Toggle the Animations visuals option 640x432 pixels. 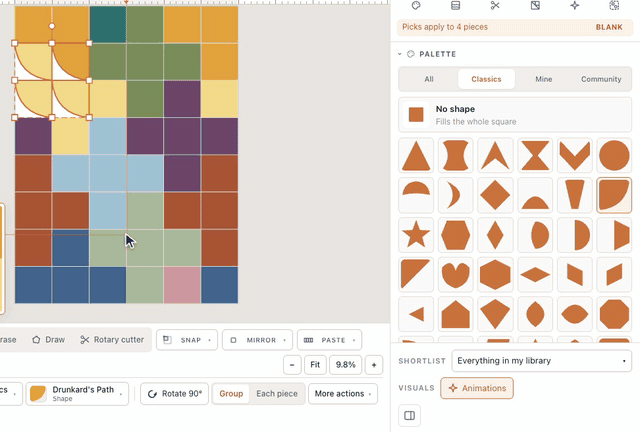[477, 388]
